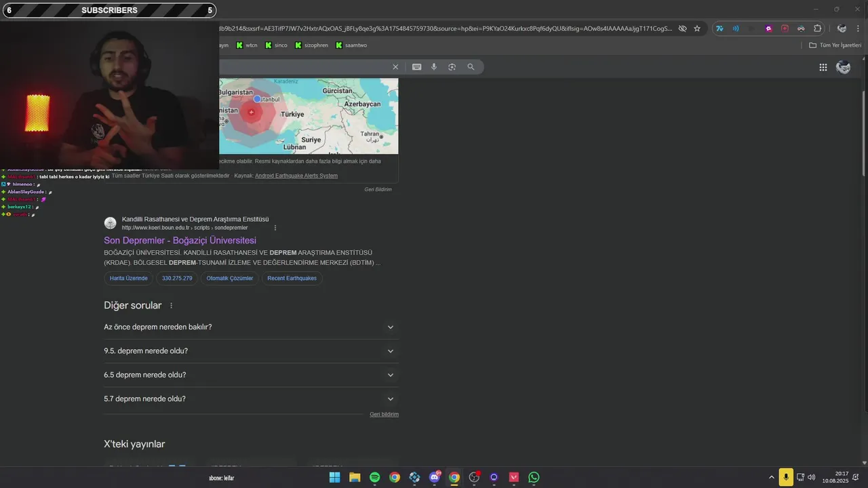Click the sound-wave extension icon
The image size is (868, 488).
pos(736,28)
